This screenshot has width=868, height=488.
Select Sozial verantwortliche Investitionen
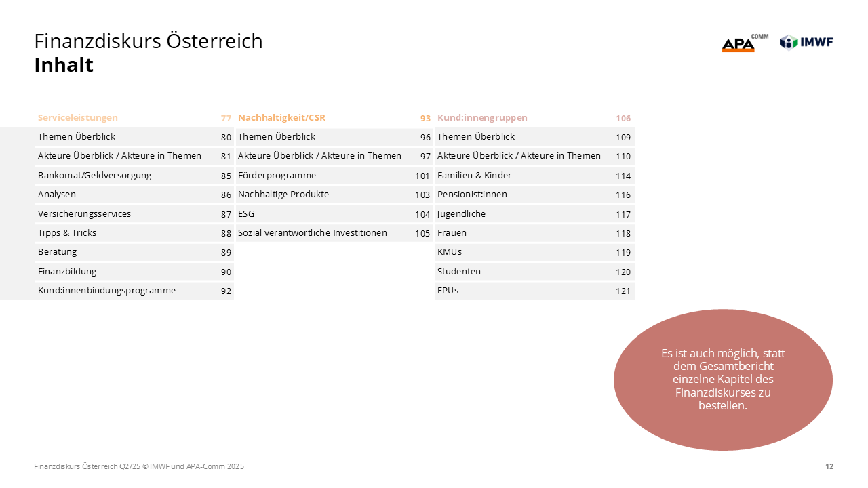pos(312,232)
